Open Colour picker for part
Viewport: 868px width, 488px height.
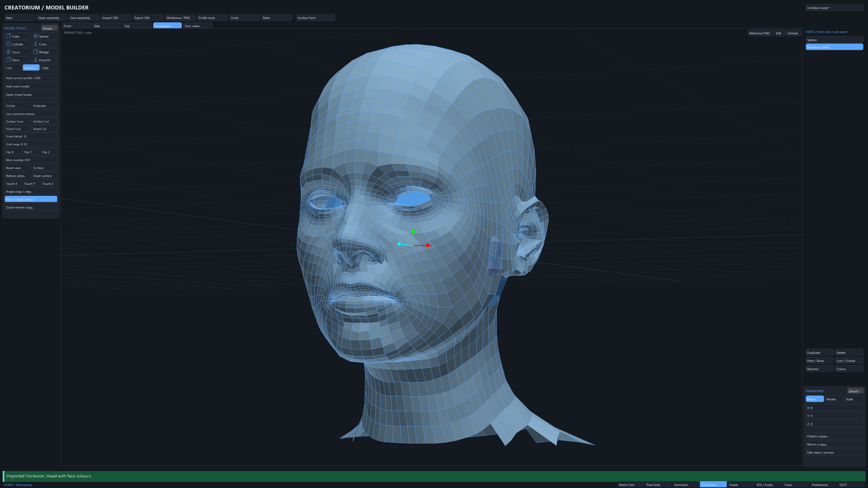pos(849,369)
